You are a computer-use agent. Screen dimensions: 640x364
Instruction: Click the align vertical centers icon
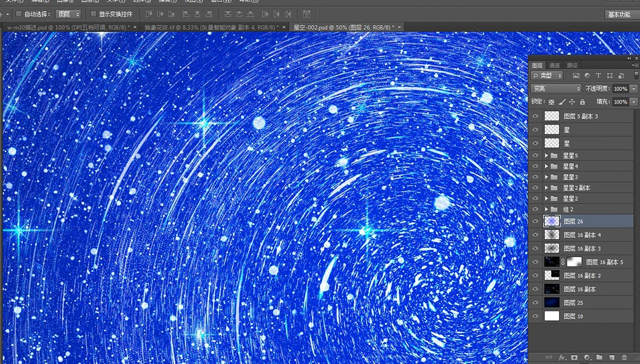pos(160,15)
